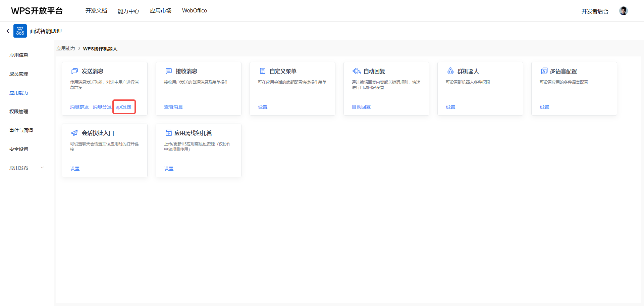Click the 接收消息 card title

coord(186,71)
